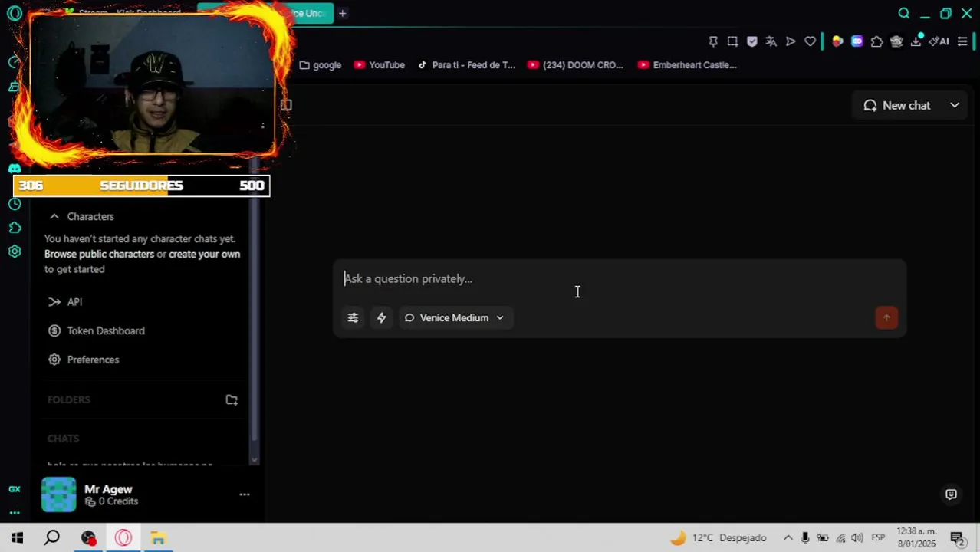980x552 pixels.
Task: Follow the create your own link
Action: coord(204,254)
